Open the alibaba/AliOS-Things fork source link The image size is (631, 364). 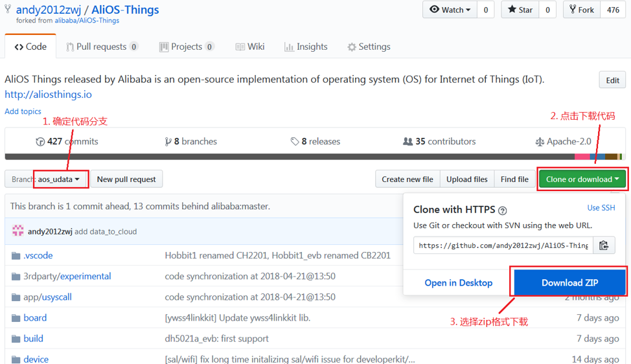click(87, 21)
